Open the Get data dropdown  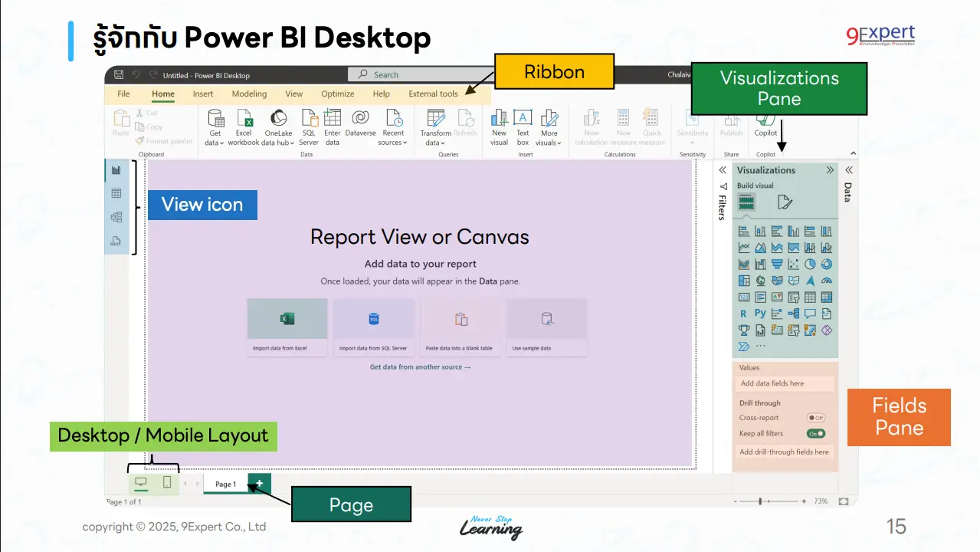point(215,127)
